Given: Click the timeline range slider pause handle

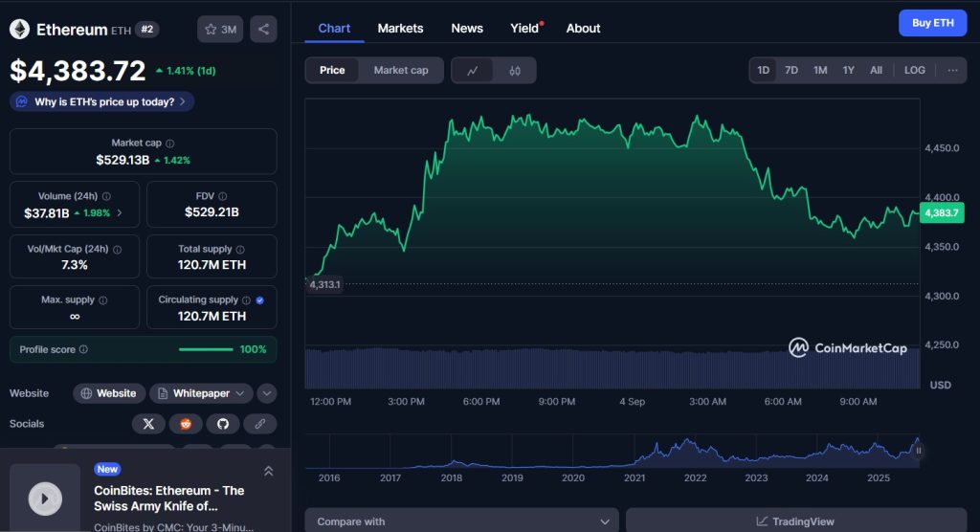Looking at the screenshot, I should point(919,450).
